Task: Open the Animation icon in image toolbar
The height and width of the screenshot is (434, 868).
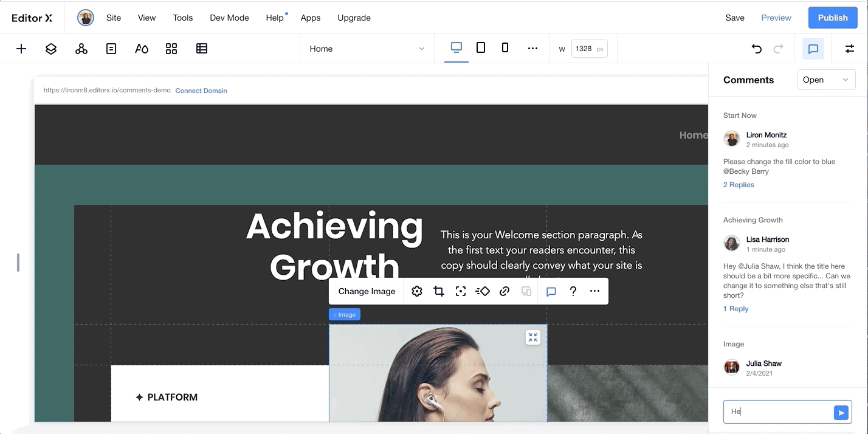Action: 483,291
